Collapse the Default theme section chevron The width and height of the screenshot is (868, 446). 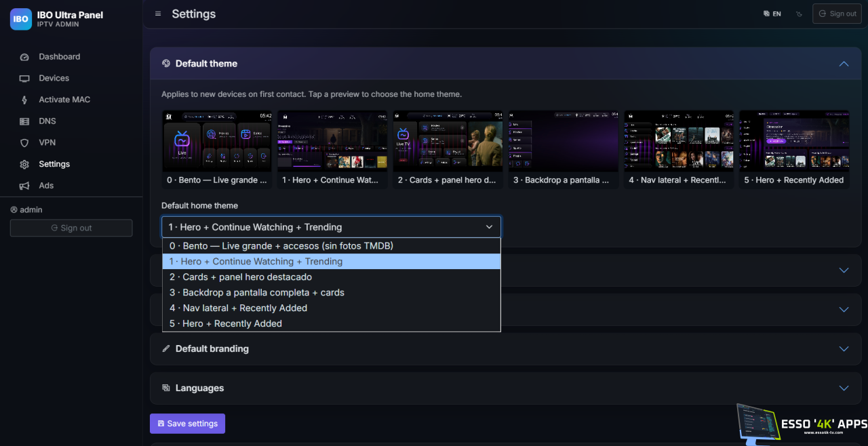[844, 64]
